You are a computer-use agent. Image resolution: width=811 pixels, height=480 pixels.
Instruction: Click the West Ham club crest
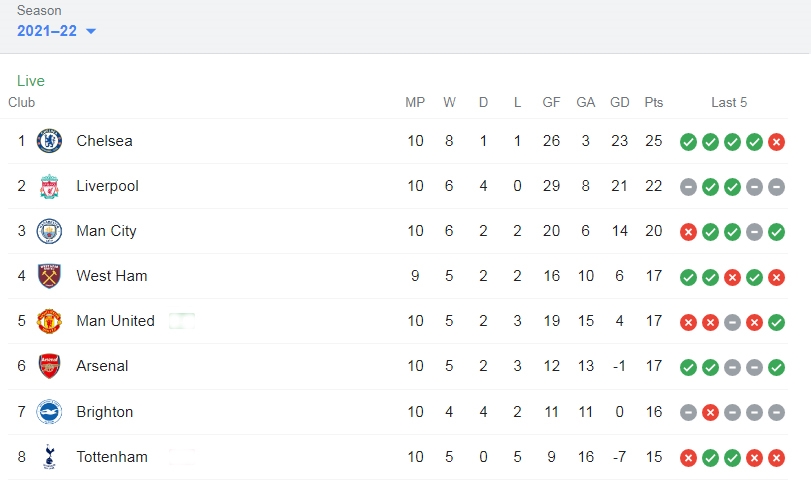(x=49, y=276)
